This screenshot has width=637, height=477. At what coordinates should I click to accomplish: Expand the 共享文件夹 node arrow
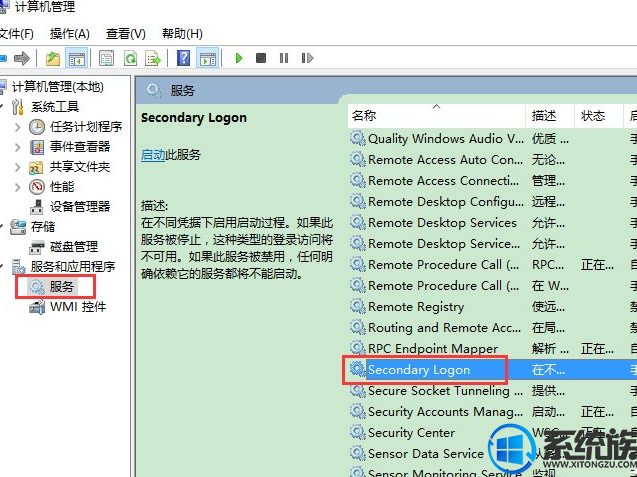pyautogui.click(x=17, y=167)
